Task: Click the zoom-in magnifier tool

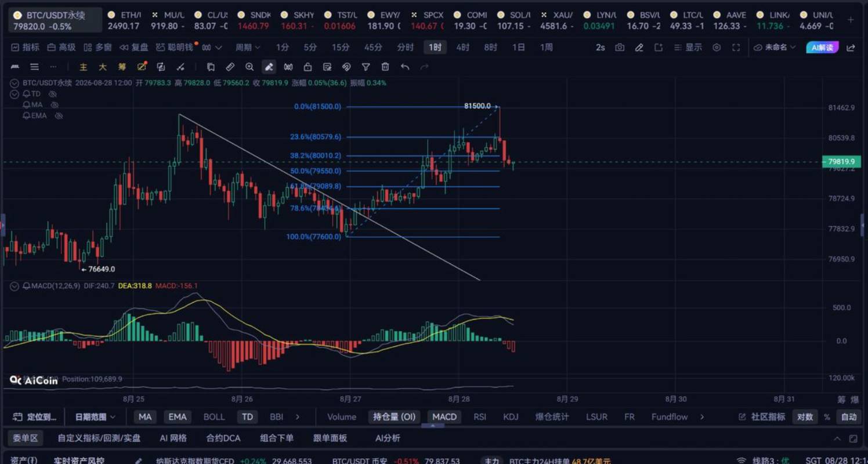Action: point(249,67)
